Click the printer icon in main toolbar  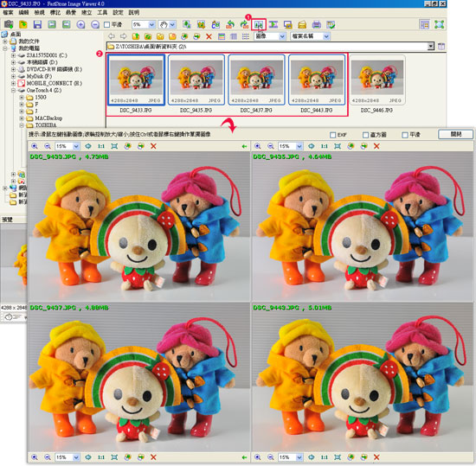click(316, 24)
